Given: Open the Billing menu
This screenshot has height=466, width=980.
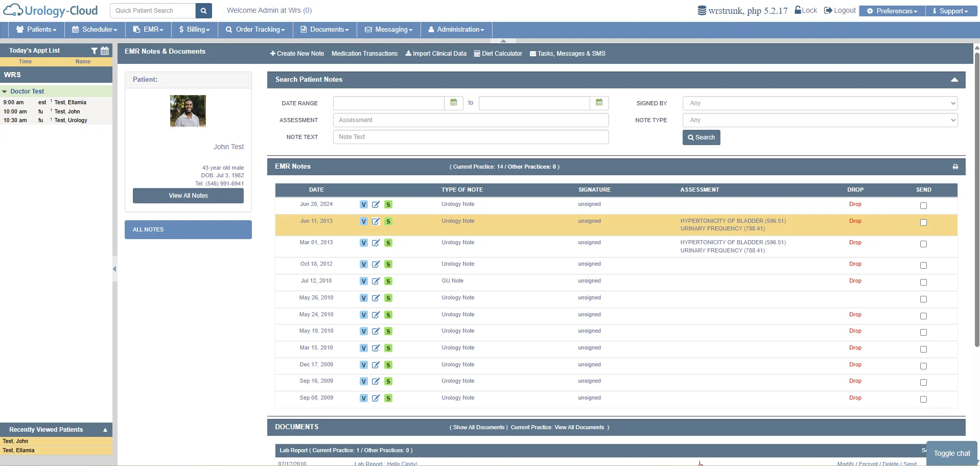Looking at the screenshot, I should coord(194,30).
